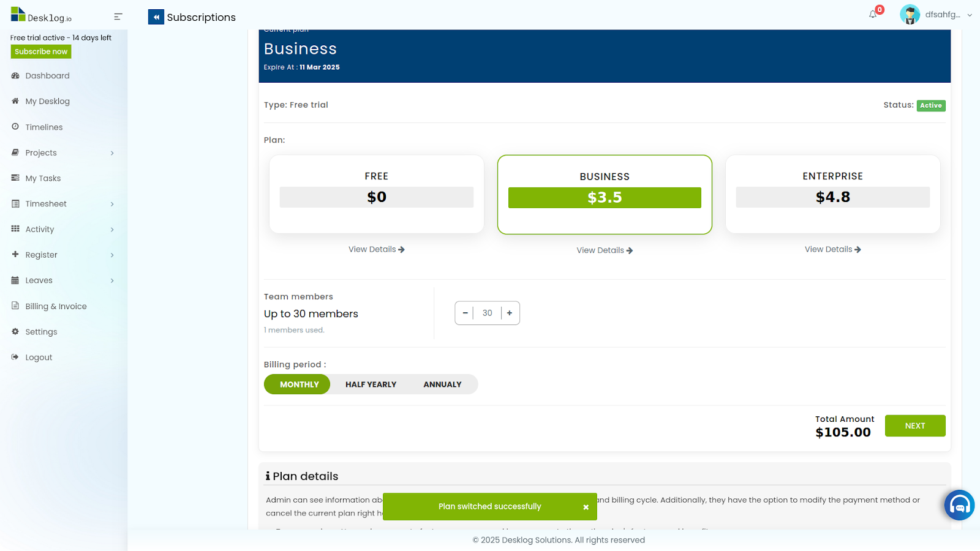Click the Billing & Invoice document icon
Screen dimensions: 980x551
[x=15, y=305]
